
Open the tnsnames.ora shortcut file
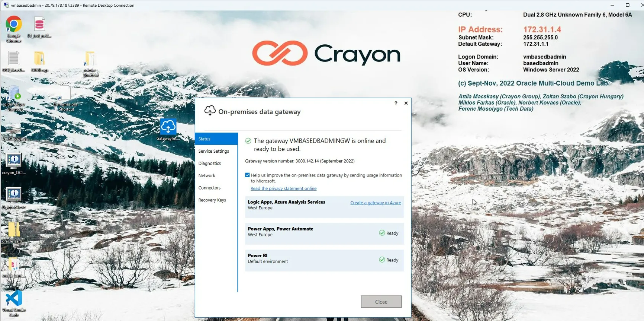tap(65, 98)
